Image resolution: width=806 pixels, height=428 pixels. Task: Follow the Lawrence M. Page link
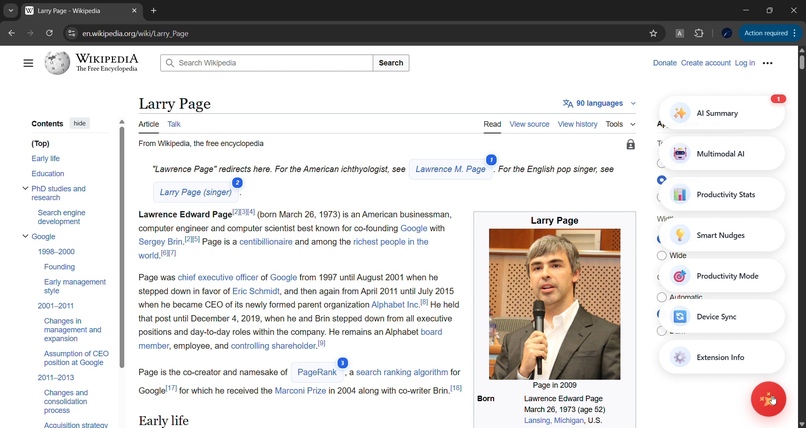450,169
